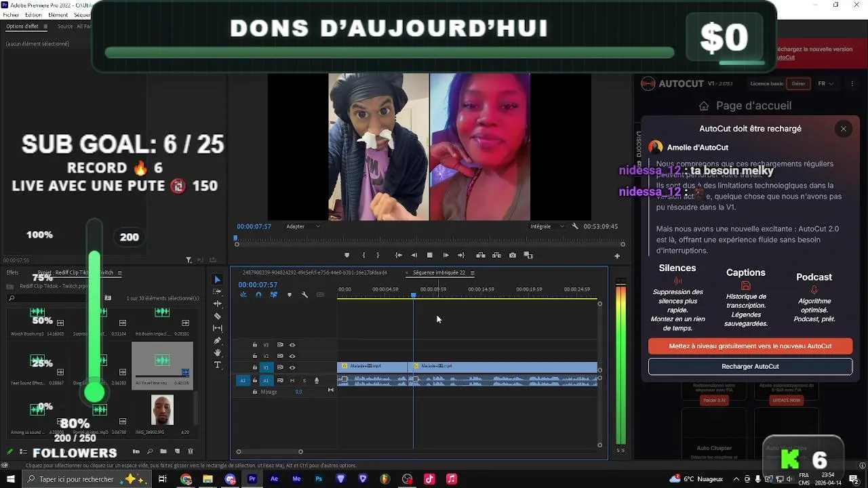Viewport: 868px width, 488px height.
Task: Open the Program Monitor settings wrench
Action: pyautogui.click(x=575, y=226)
